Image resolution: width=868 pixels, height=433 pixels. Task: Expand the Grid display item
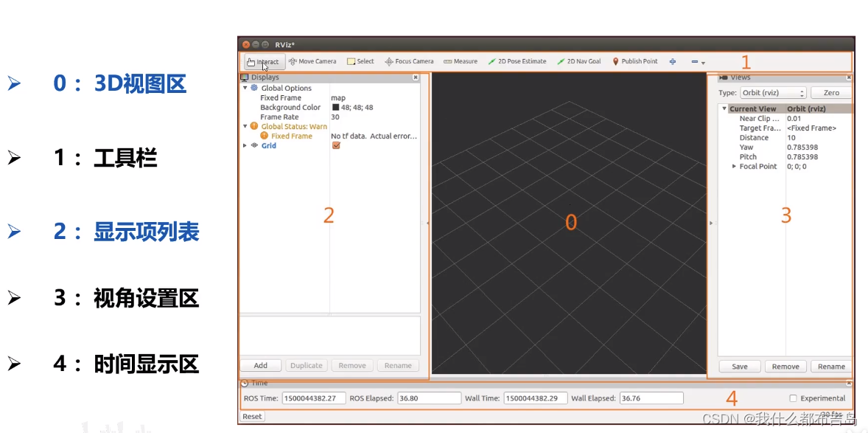point(245,145)
